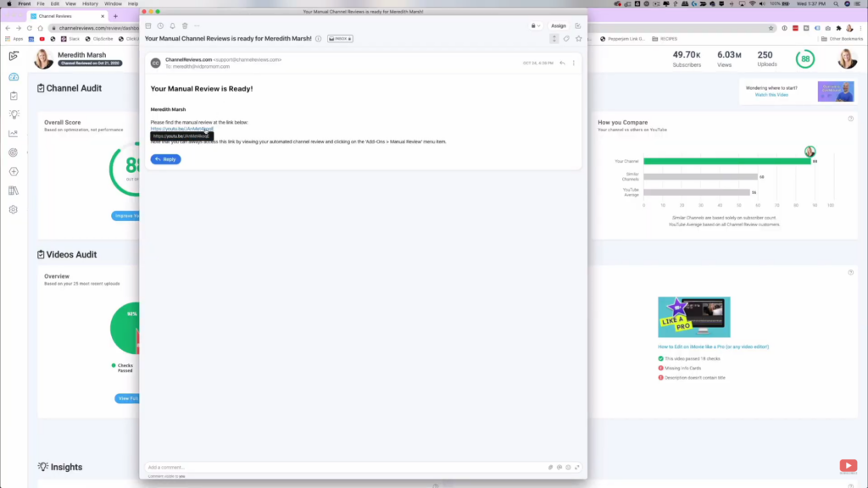The height and width of the screenshot is (488, 868).
Task: Open the target goals icon in sidebar
Action: [x=14, y=152]
